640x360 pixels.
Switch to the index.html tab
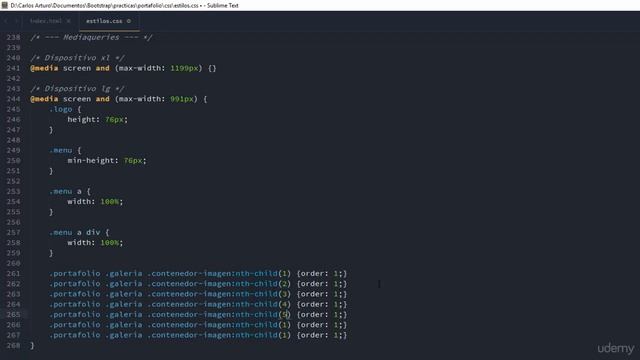tap(46, 21)
